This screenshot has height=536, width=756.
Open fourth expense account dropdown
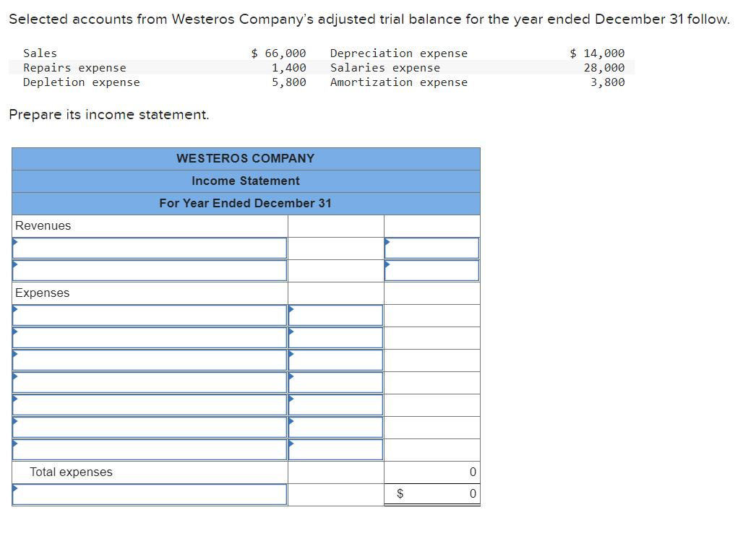coord(150,382)
